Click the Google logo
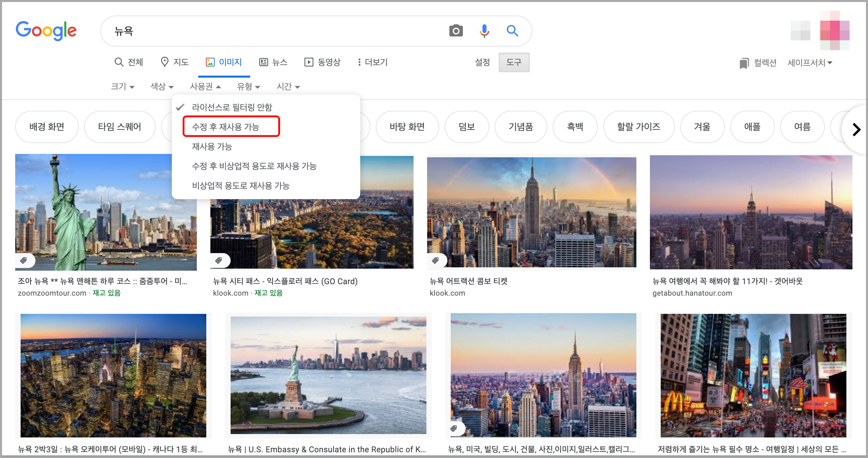Viewport: 868px width, 458px height. (x=46, y=31)
